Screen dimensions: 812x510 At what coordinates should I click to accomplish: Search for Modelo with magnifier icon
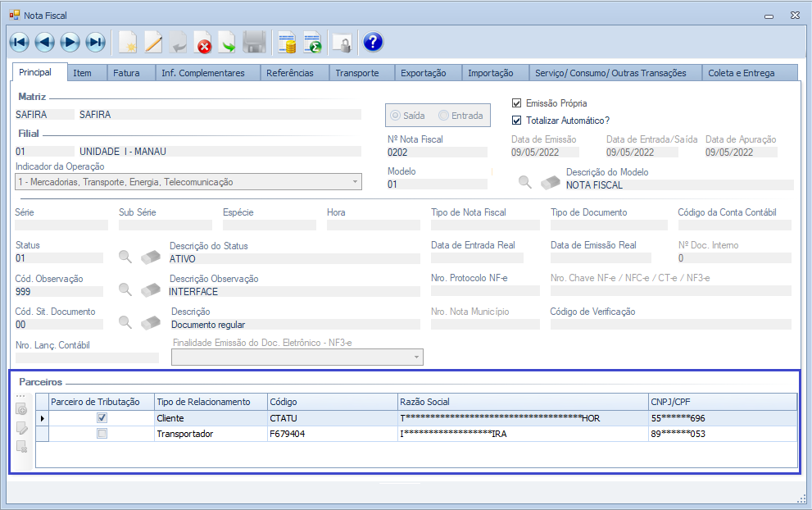[x=525, y=182]
